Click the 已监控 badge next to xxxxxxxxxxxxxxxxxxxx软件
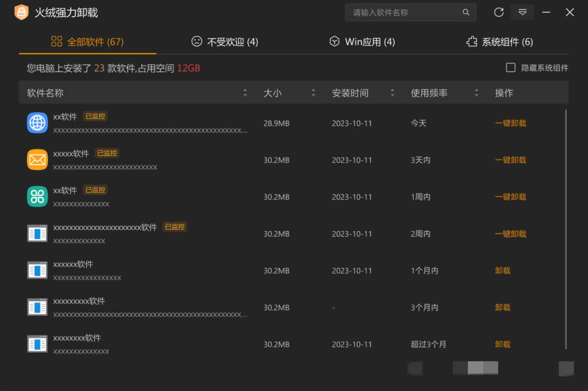The image size is (588, 391). coord(175,227)
